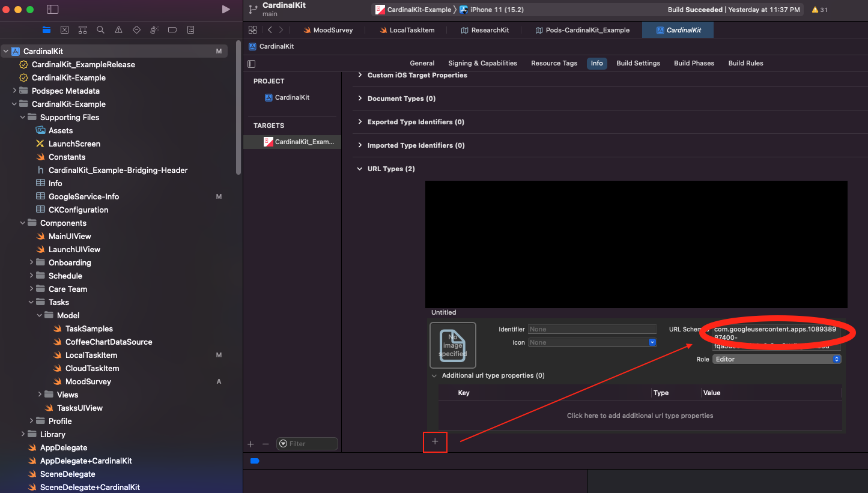Open the Issue navigator warning icon
The width and height of the screenshot is (868, 493).
coord(118,30)
